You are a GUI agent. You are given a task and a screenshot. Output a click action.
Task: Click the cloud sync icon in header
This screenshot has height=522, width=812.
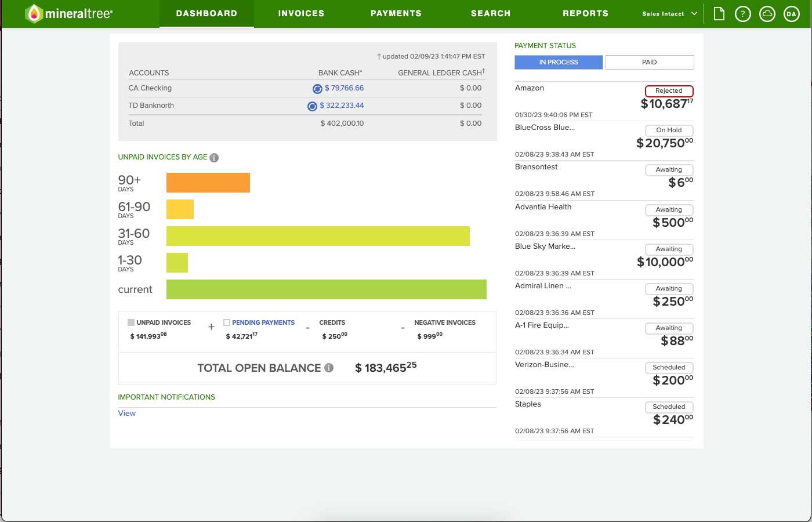767,14
